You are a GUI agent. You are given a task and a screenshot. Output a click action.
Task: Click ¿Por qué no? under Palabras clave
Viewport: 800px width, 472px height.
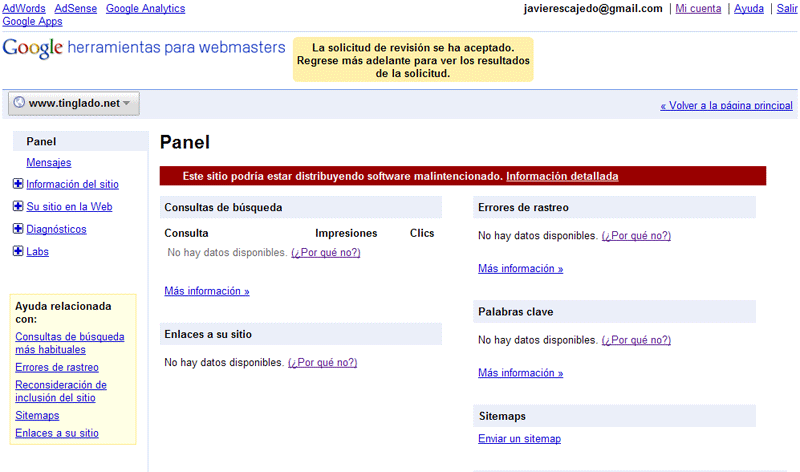pos(636,341)
